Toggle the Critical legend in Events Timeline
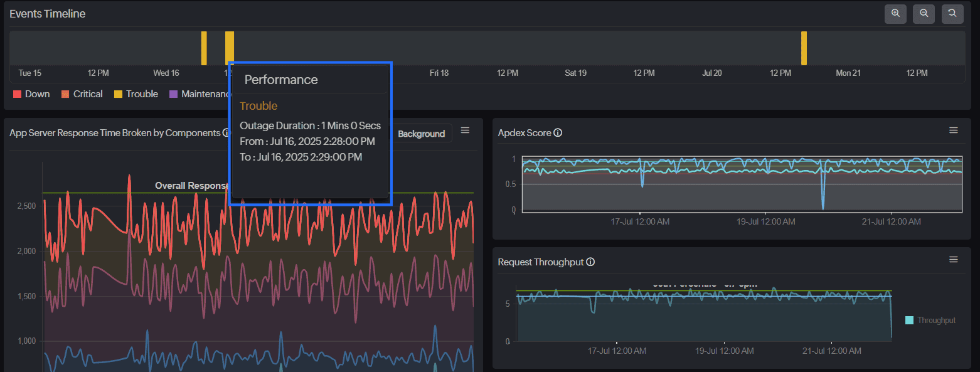980x372 pixels. pyautogui.click(x=82, y=94)
